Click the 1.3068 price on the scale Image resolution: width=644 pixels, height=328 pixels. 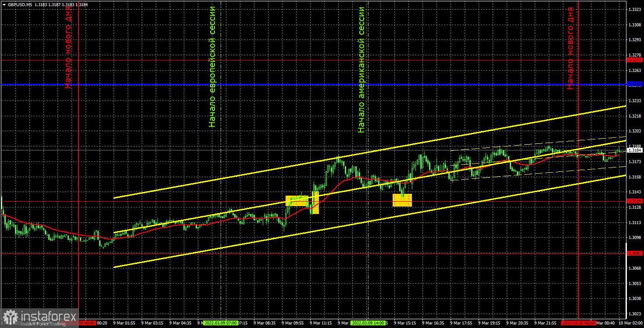[x=635, y=268]
